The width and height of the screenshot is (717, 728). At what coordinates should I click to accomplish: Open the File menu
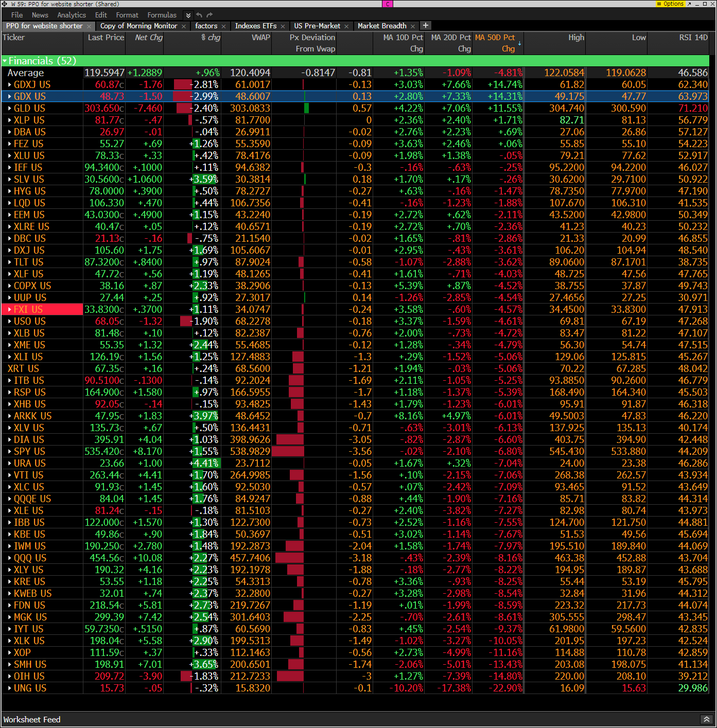17,15
